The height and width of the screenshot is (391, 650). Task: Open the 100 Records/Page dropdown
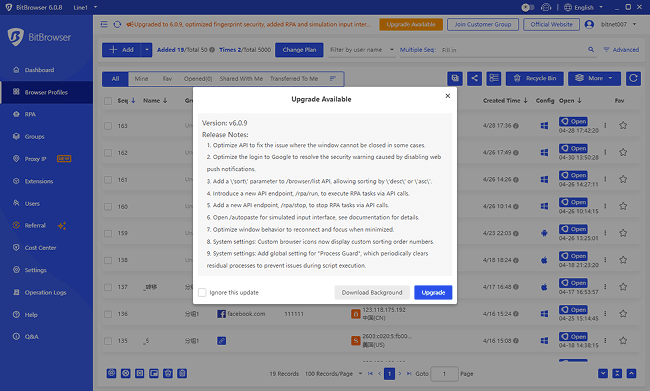[334, 374]
